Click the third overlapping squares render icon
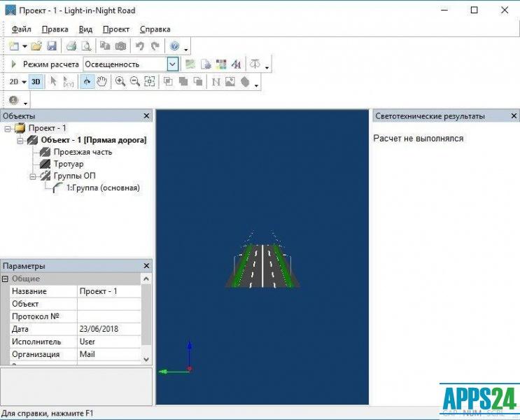Image resolution: width=520 pixels, height=420 pixels. [198, 82]
